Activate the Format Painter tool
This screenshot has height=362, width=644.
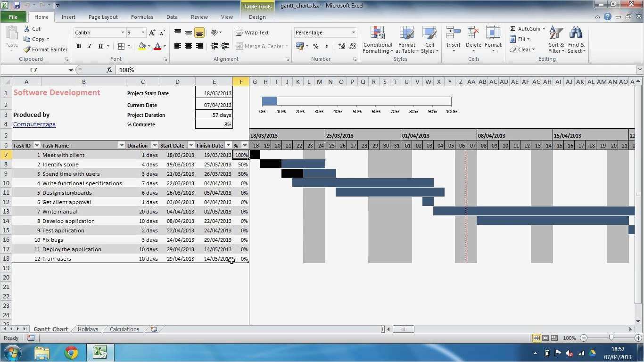point(45,49)
